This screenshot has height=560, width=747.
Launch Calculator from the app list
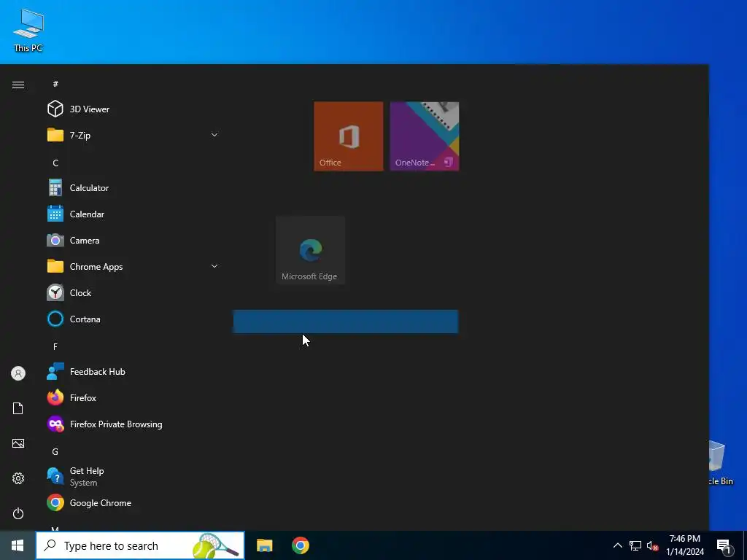[x=133, y=187]
